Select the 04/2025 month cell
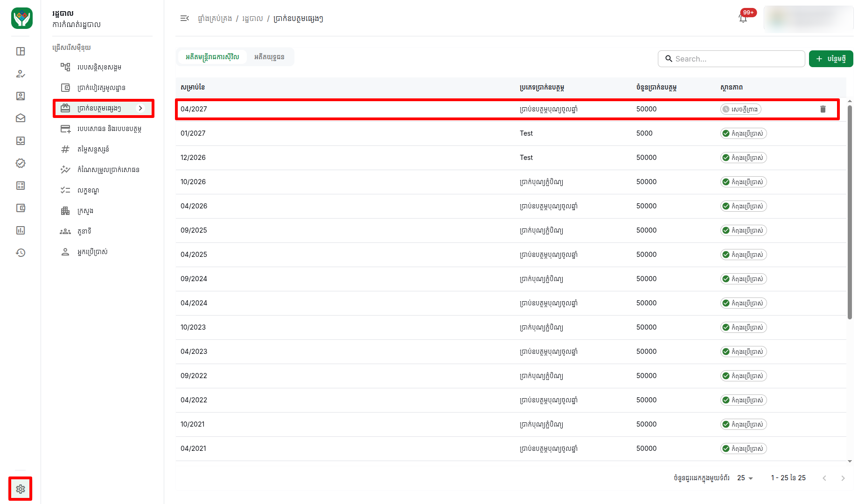This screenshot has height=504, width=865. [194, 255]
